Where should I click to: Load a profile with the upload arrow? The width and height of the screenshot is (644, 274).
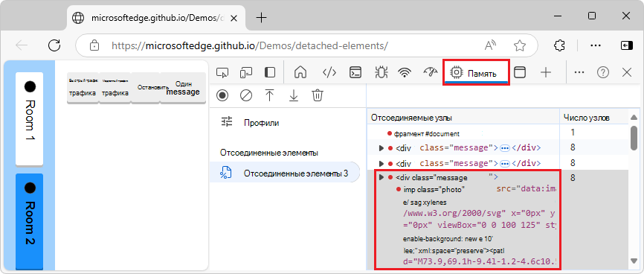coord(269,95)
